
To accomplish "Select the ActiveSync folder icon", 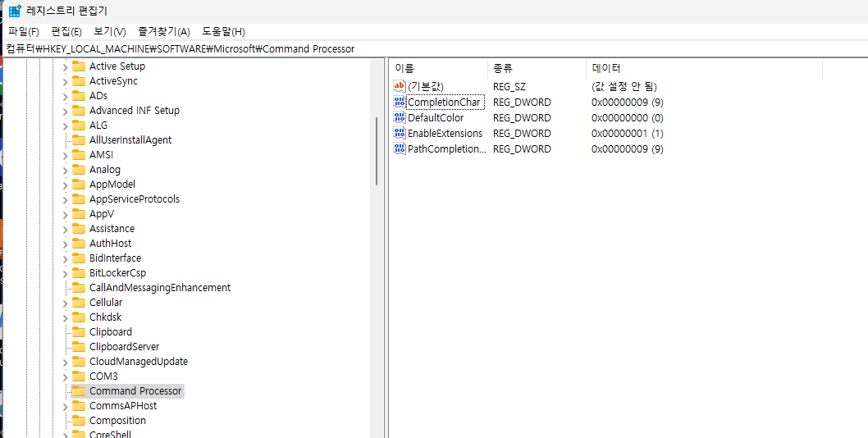I will pos(79,81).
